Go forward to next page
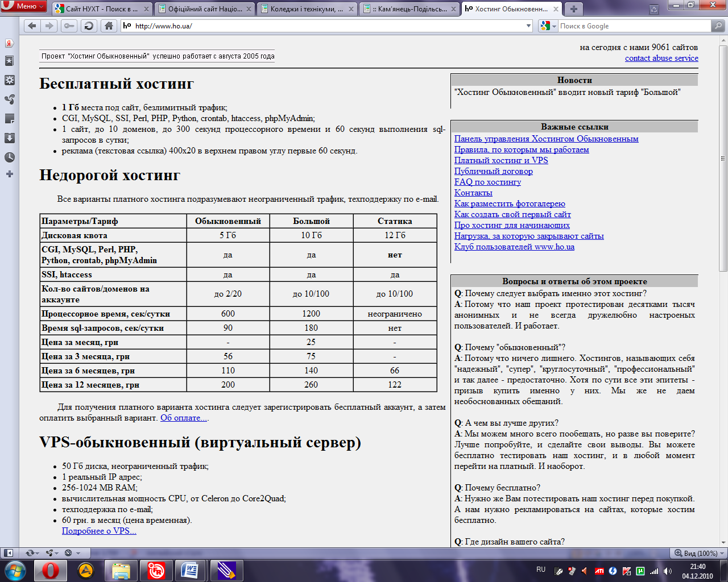 coord(49,26)
